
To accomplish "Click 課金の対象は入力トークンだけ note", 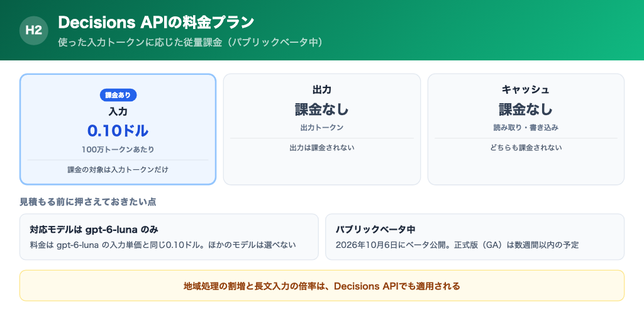I will tap(118, 169).
